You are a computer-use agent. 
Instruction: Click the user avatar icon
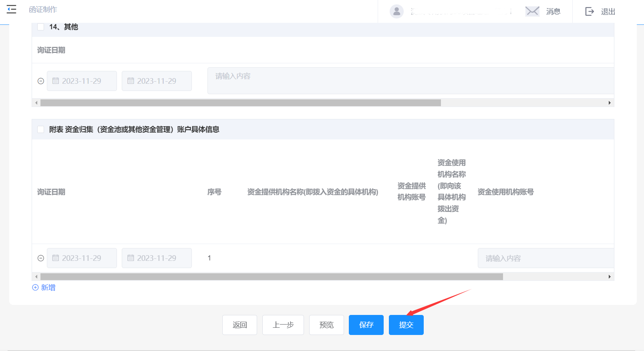click(396, 11)
